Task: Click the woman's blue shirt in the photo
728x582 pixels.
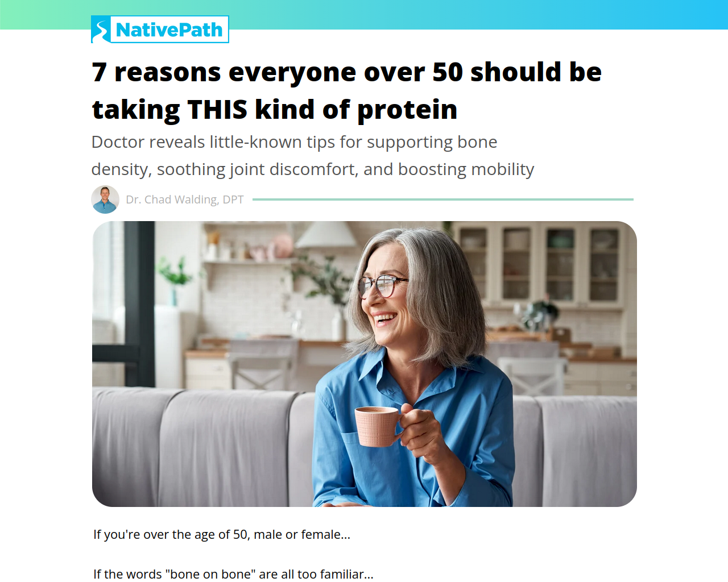Action: [x=415, y=432]
